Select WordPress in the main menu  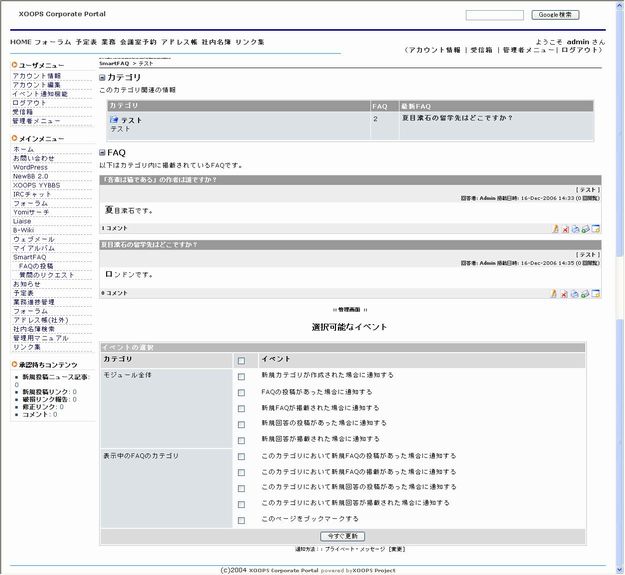(30, 167)
